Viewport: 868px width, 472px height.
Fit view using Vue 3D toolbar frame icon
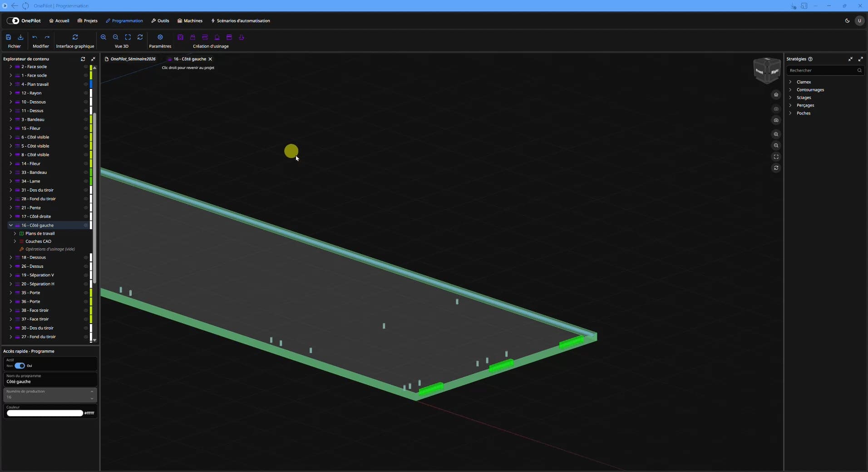(x=128, y=37)
